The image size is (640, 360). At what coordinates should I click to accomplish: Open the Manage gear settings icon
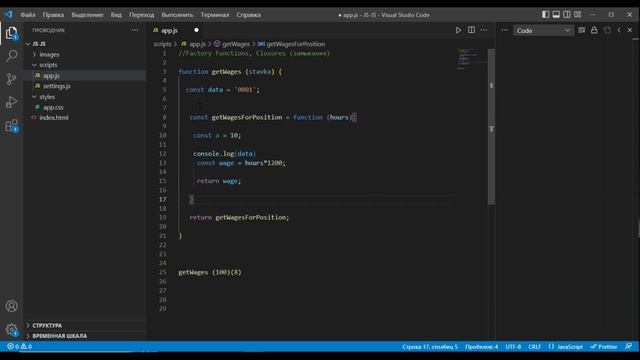coord(11,329)
